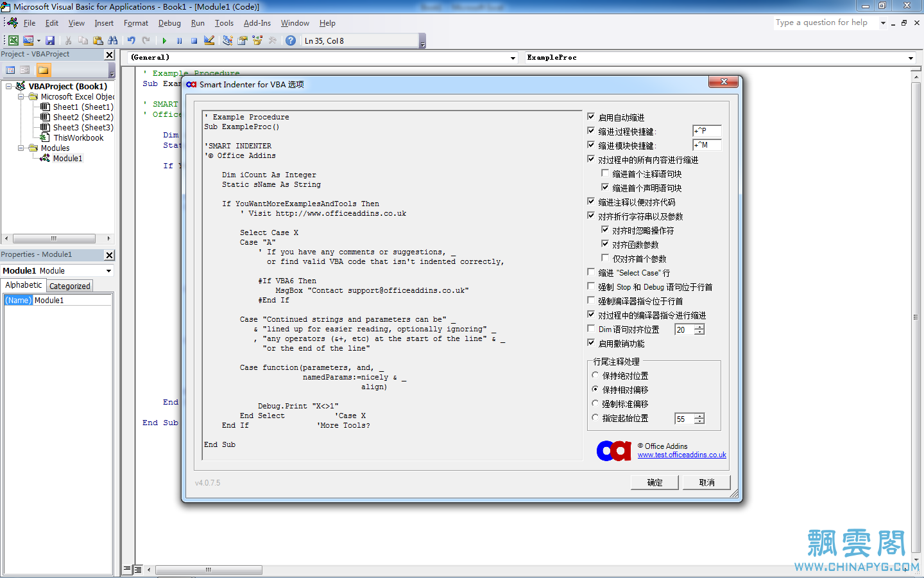This screenshot has height=578, width=924.
Task: Click Dim 对齐位置 value field showing 20
Action: click(x=685, y=329)
